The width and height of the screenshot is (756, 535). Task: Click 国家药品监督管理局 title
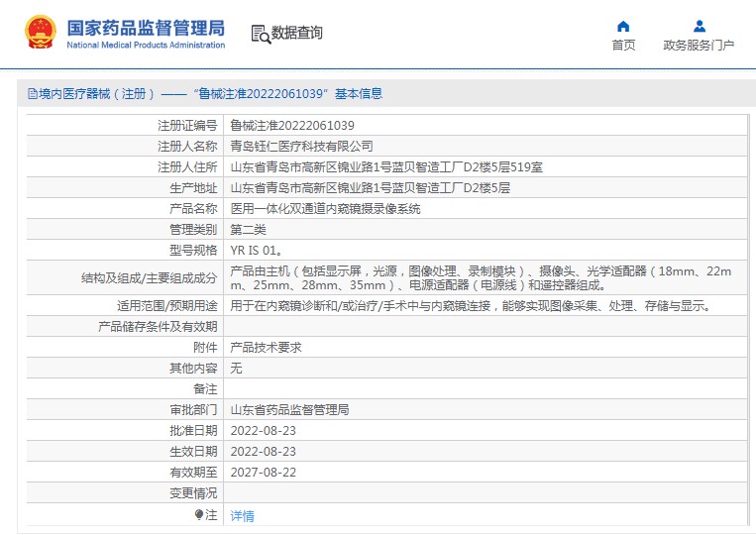click(x=146, y=28)
